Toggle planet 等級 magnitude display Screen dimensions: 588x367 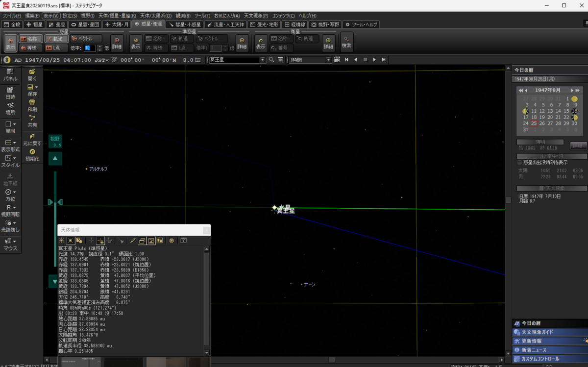(x=31, y=48)
